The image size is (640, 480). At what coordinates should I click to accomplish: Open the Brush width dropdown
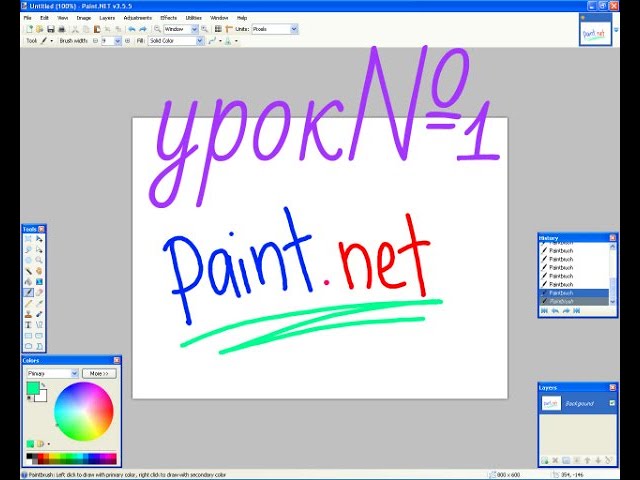point(118,41)
